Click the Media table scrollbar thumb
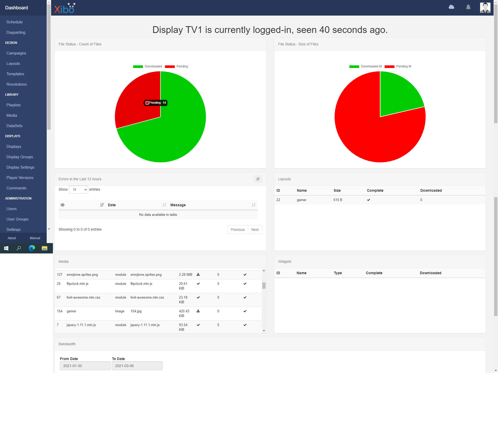The image size is (498, 448). [x=264, y=285]
